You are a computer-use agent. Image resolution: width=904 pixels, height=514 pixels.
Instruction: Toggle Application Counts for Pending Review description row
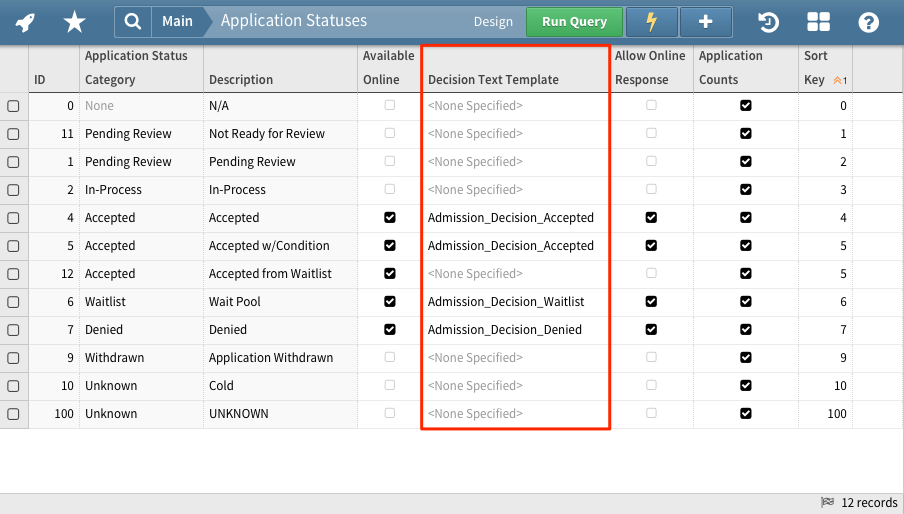pos(745,161)
